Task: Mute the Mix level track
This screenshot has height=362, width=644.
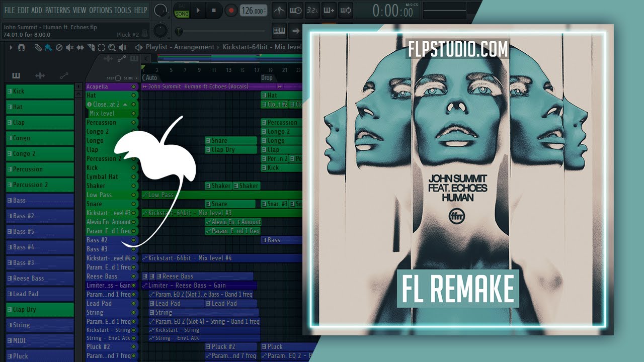Action: pos(133,114)
